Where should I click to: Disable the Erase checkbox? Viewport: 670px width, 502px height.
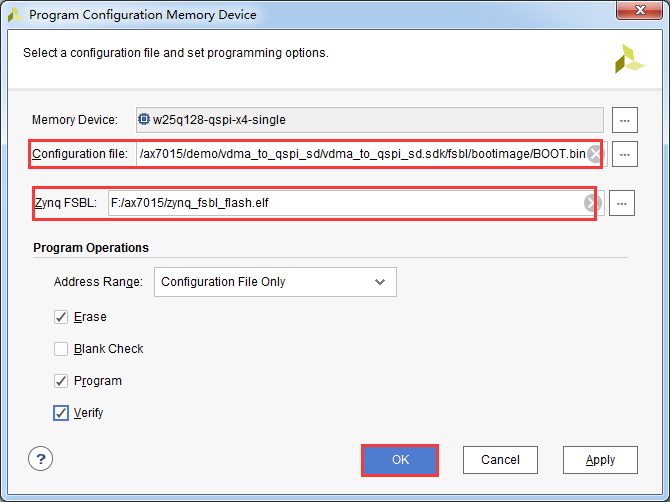[61, 317]
